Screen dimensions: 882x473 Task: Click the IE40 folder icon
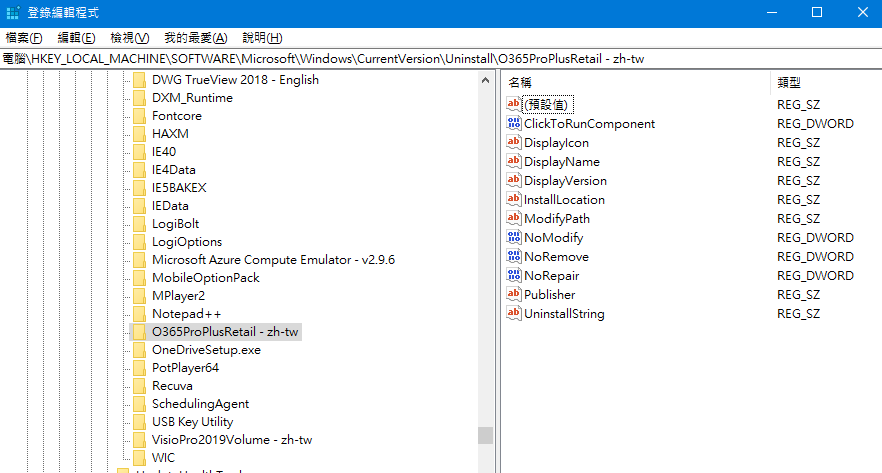139,152
